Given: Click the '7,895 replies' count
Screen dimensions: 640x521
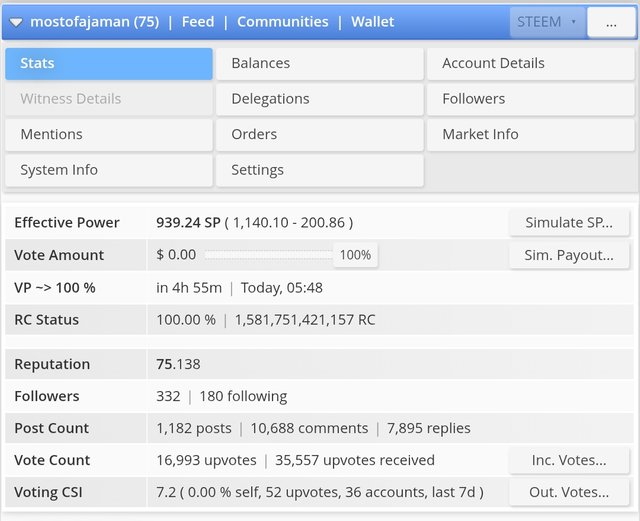Looking at the screenshot, I should (x=429, y=428).
